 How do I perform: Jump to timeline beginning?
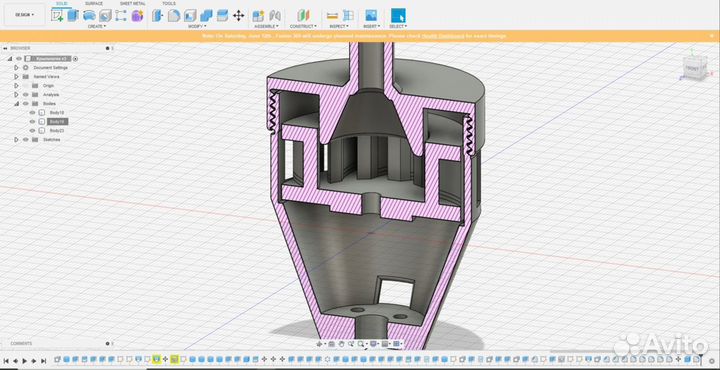[x=6, y=361]
